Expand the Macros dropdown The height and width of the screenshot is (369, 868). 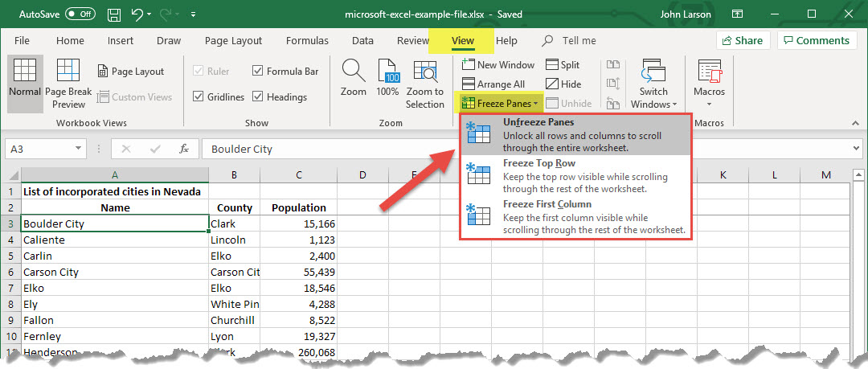[709, 85]
